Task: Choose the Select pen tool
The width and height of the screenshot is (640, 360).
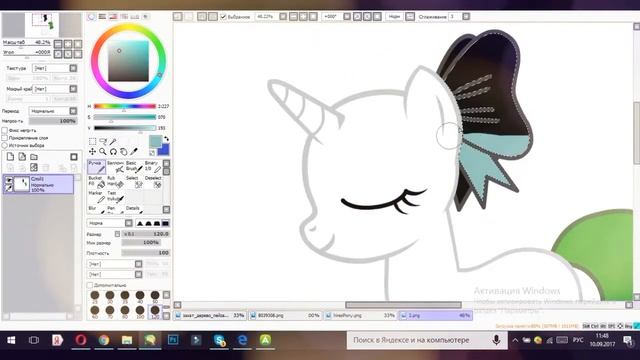Action: click(134, 182)
